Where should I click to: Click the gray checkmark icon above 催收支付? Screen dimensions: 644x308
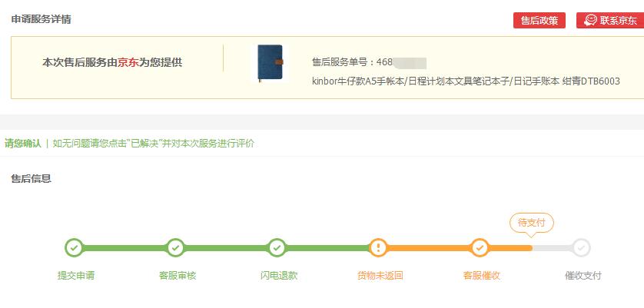(x=581, y=248)
